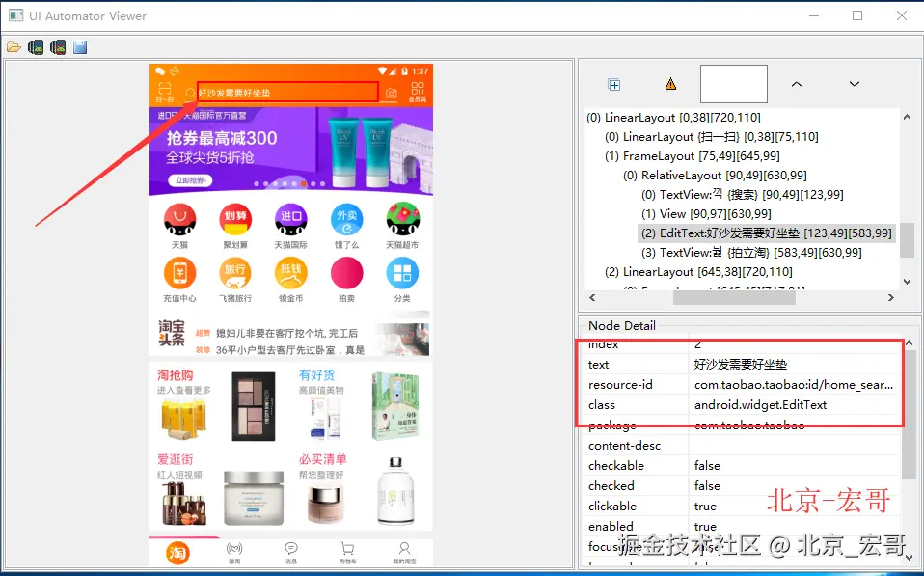
Task: Click the 扫一扫 scan icon in phone screenshot
Action: click(164, 92)
